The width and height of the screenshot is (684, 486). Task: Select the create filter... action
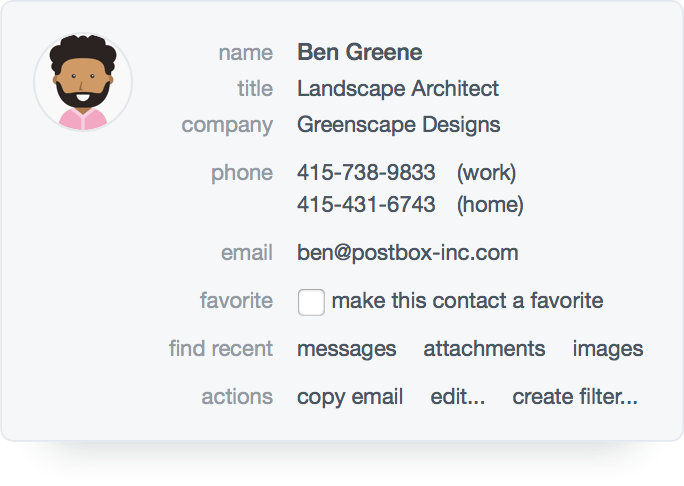pyautogui.click(x=575, y=397)
